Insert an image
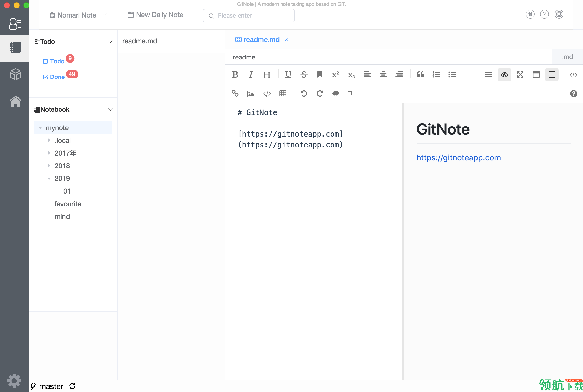This screenshot has width=583, height=392. (251, 94)
